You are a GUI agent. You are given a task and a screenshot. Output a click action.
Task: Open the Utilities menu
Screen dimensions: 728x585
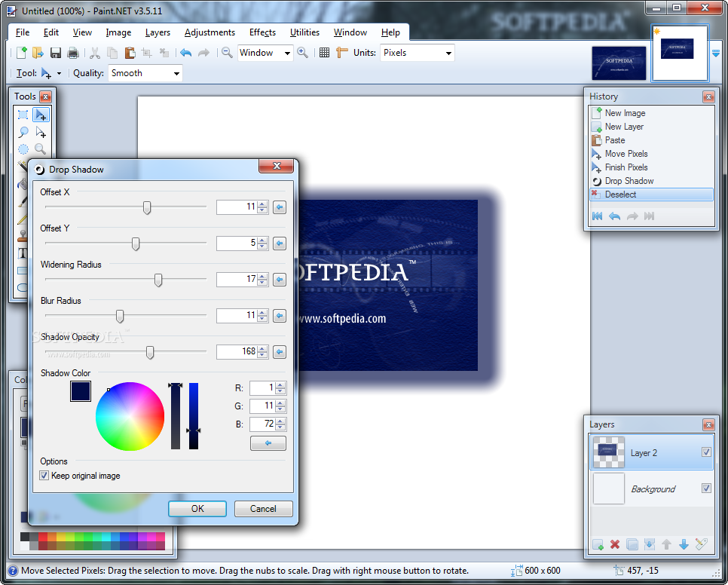[304, 32]
